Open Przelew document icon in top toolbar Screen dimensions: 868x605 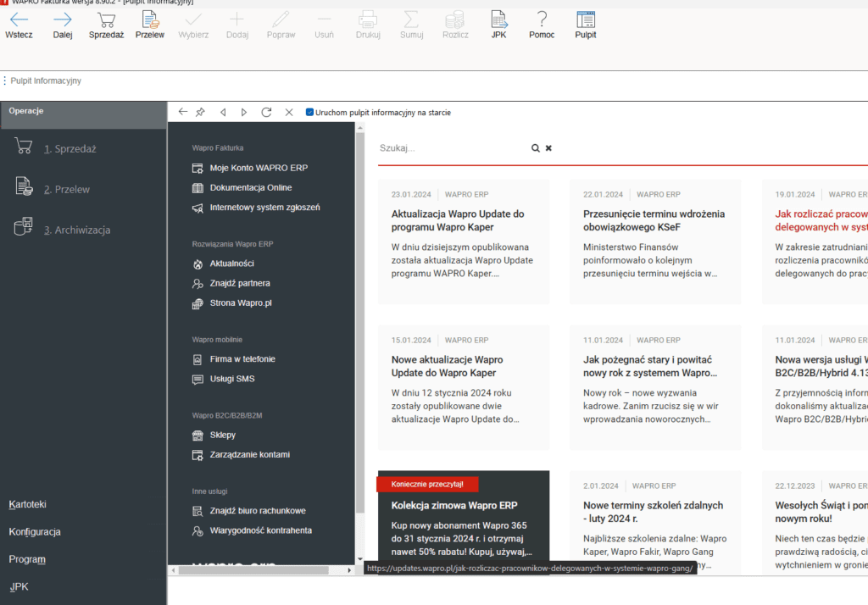tap(150, 20)
